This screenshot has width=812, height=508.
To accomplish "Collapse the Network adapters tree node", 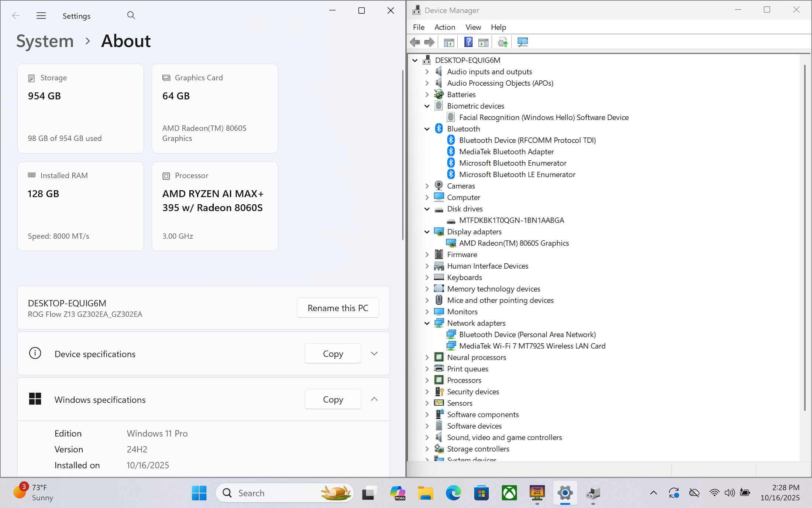I will tap(427, 323).
